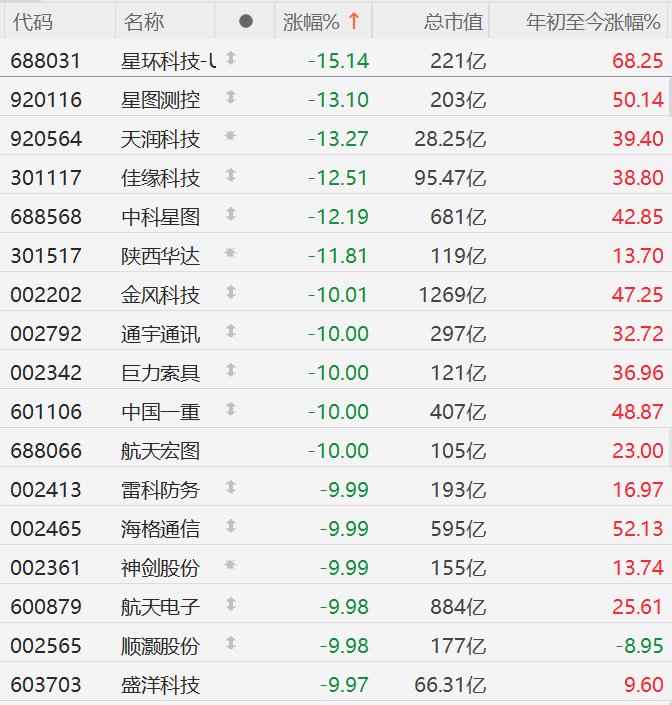Click the -13.10 change value

(338, 100)
